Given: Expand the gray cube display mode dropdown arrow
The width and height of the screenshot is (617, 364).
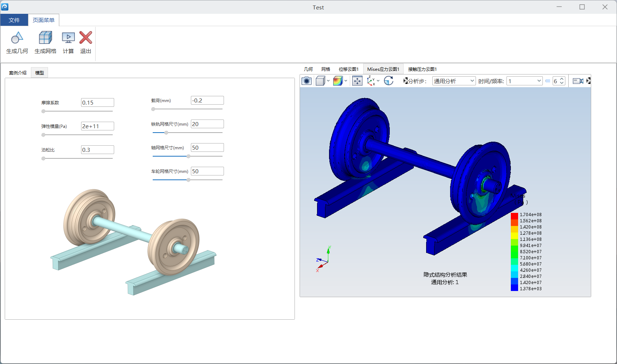Looking at the screenshot, I should 328,81.
